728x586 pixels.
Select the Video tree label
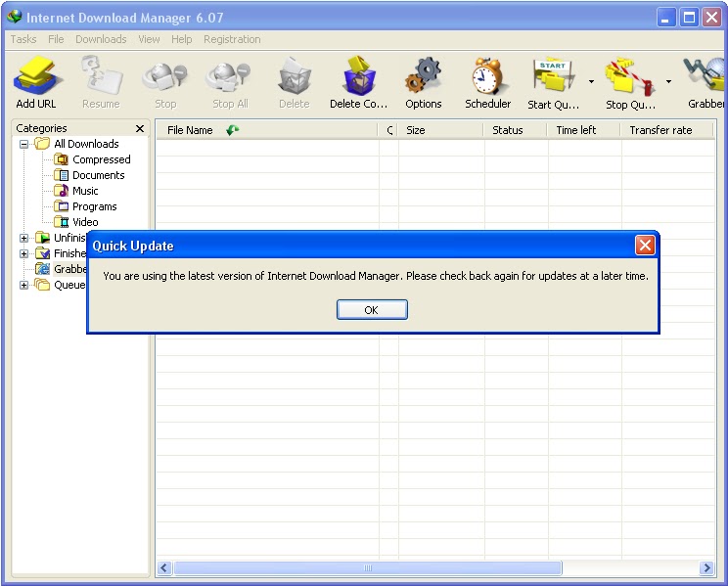coord(85,222)
